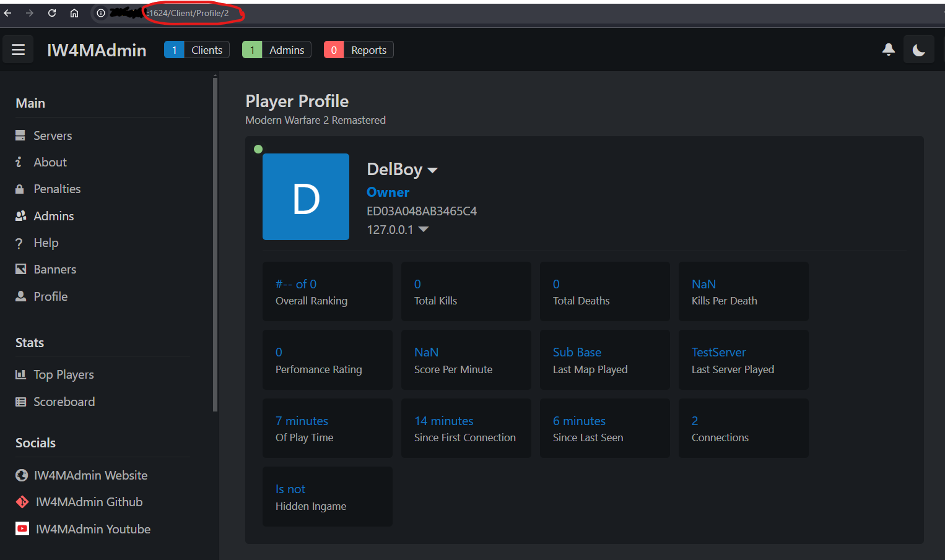This screenshot has width=945, height=560.
Task: Click the IW4MAdmin Github icon
Action: 22,502
